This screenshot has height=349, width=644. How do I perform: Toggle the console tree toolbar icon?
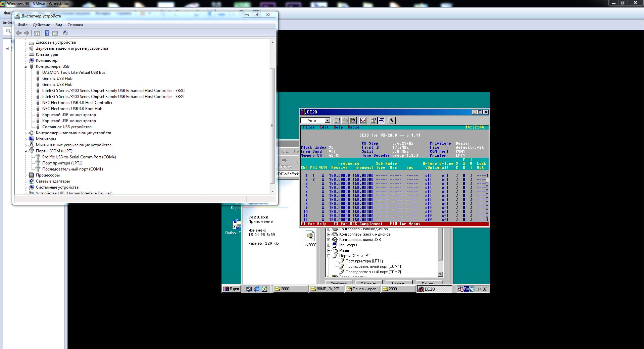pyautogui.click(x=37, y=33)
